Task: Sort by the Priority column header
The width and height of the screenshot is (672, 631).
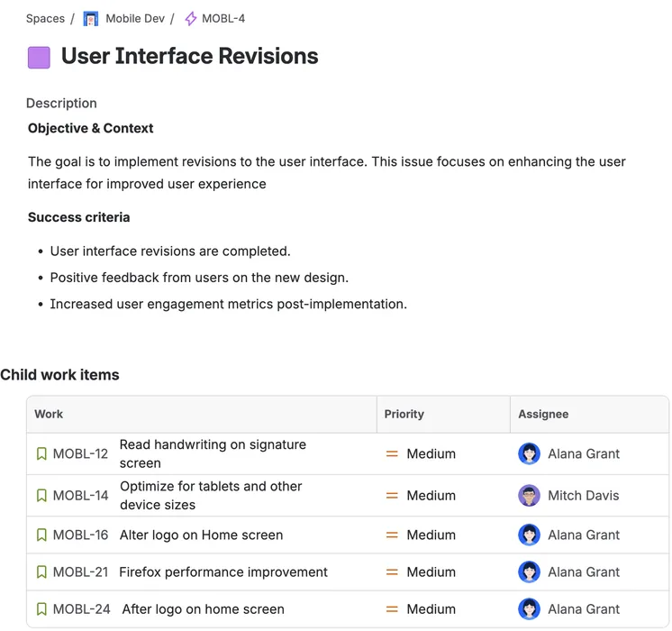Action: [x=404, y=415]
